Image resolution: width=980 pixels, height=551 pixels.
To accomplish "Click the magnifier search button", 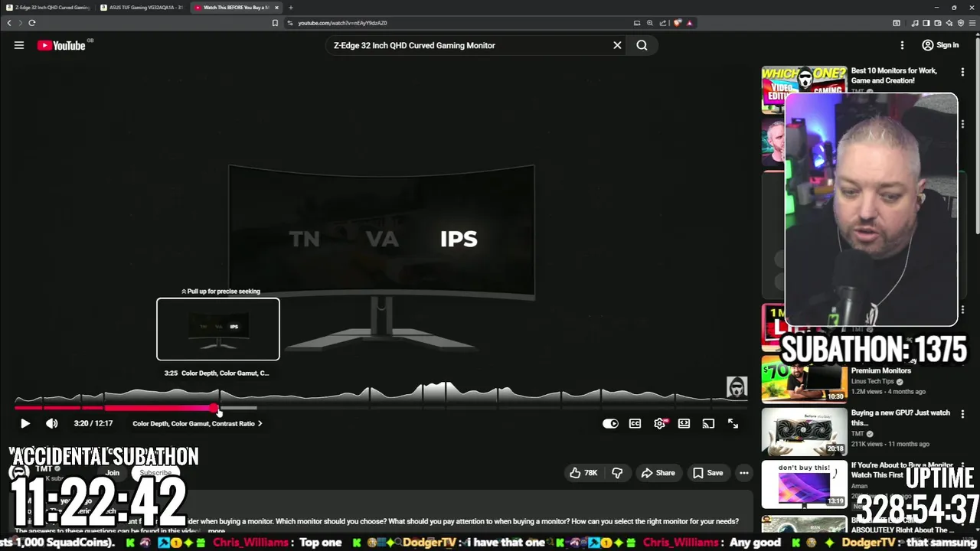I will [642, 45].
